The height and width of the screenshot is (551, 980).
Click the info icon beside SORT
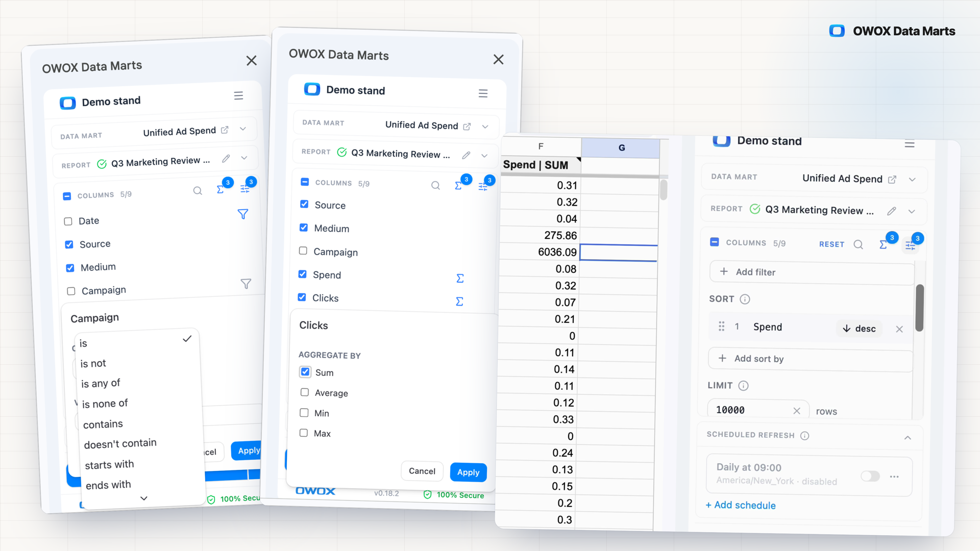coord(745,299)
